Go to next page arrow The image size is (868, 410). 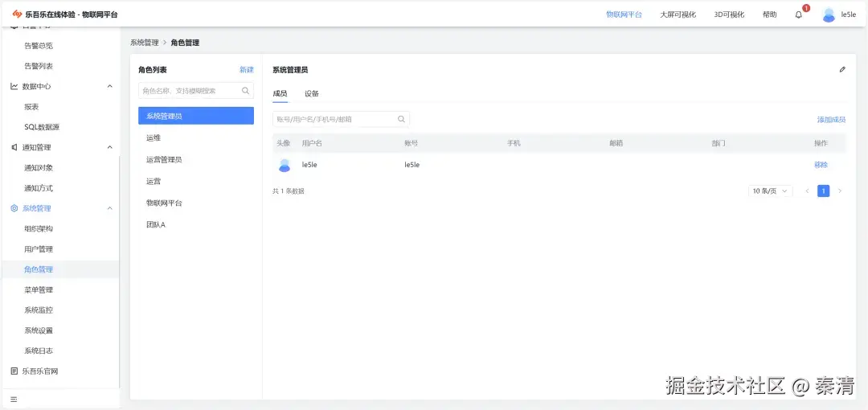pos(840,191)
